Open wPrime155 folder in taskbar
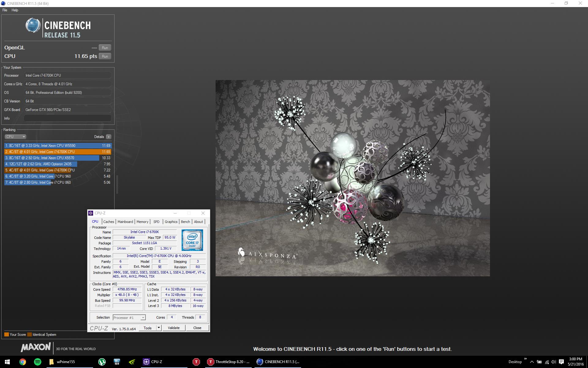 coord(69,362)
